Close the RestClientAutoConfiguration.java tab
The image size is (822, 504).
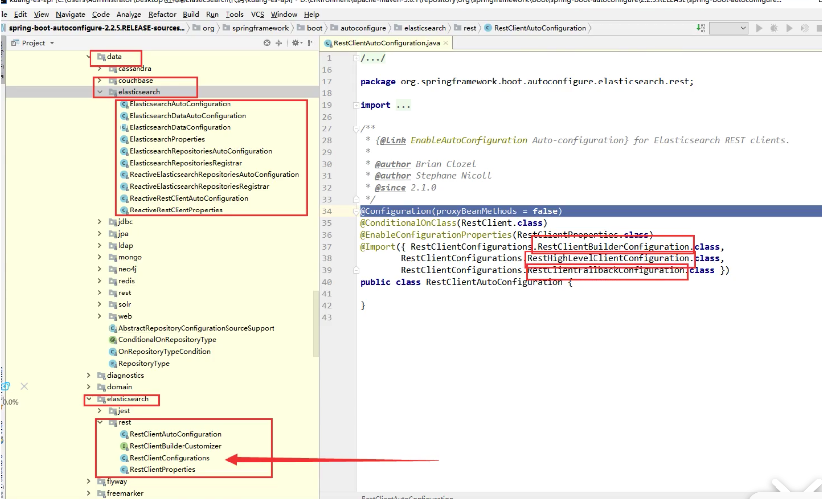(x=446, y=43)
